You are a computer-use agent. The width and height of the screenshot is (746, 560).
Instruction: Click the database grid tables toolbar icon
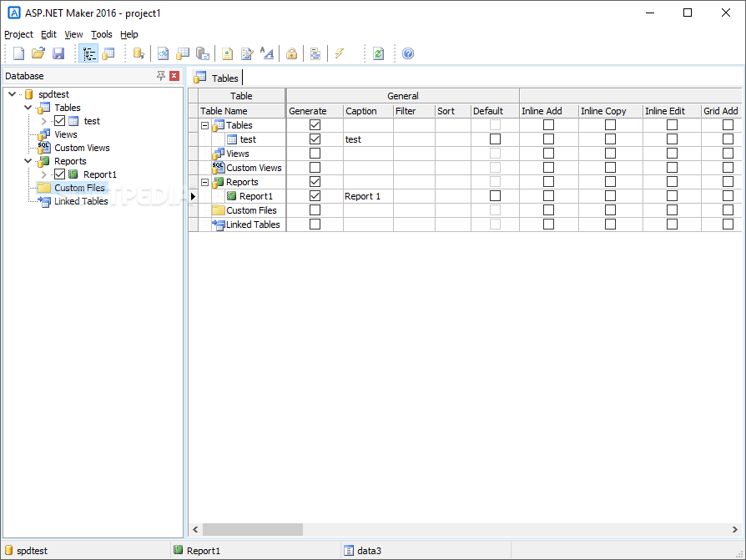click(x=183, y=53)
